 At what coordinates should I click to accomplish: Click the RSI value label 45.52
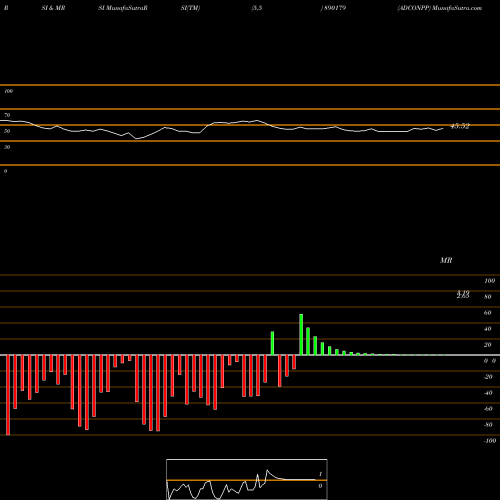(x=460, y=126)
